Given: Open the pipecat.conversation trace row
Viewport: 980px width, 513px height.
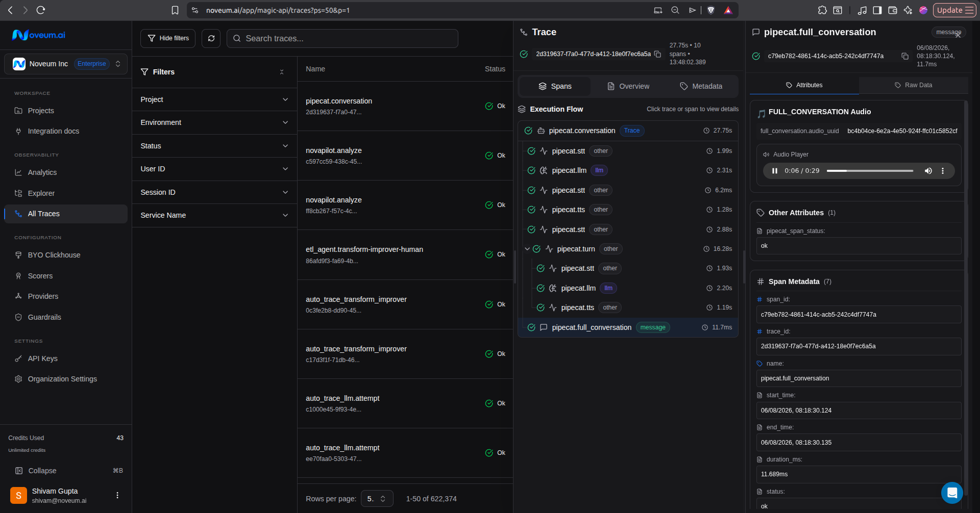Looking at the screenshot, I should pyautogui.click(x=405, y=106).
